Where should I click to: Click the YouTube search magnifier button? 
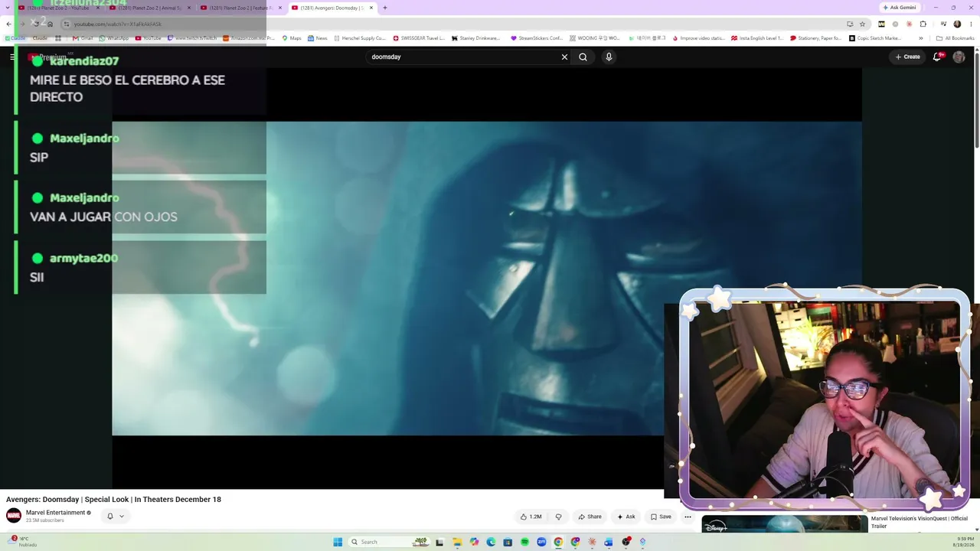pos(583,57)
